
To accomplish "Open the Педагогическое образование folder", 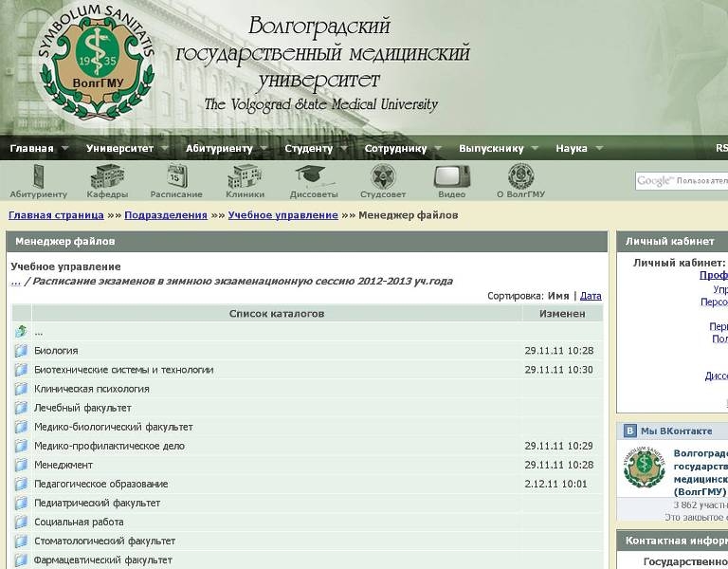I will (100, 484).
